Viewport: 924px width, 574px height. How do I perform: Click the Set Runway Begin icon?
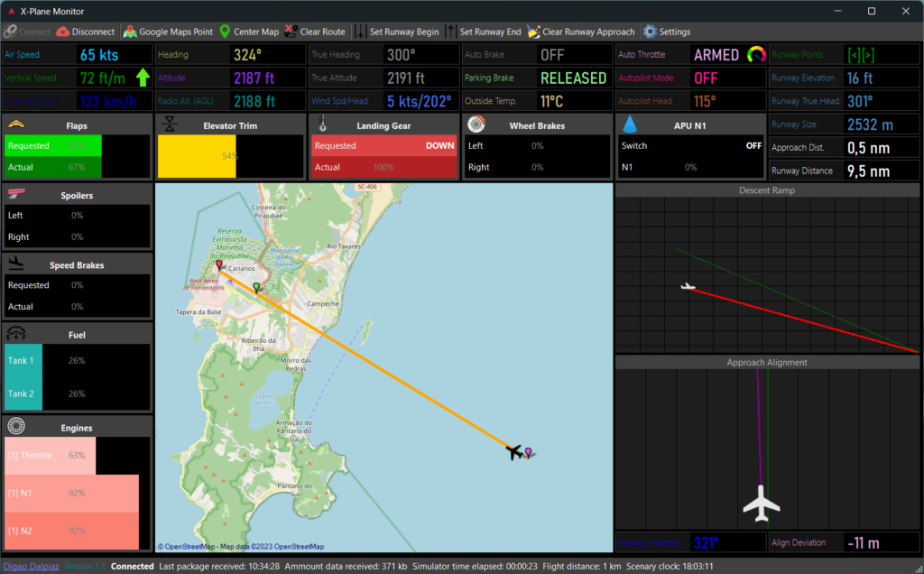[361, 32]
